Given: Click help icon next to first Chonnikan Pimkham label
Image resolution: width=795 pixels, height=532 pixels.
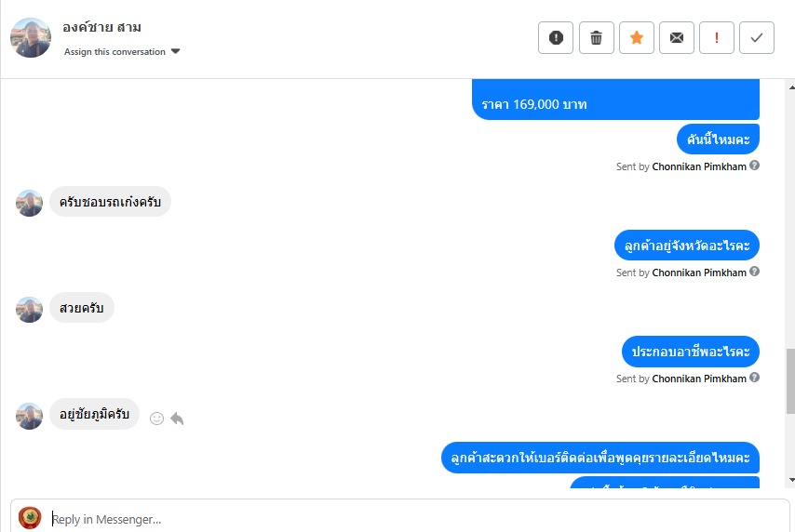Looking at the screenshot, I should click(754, 166).
